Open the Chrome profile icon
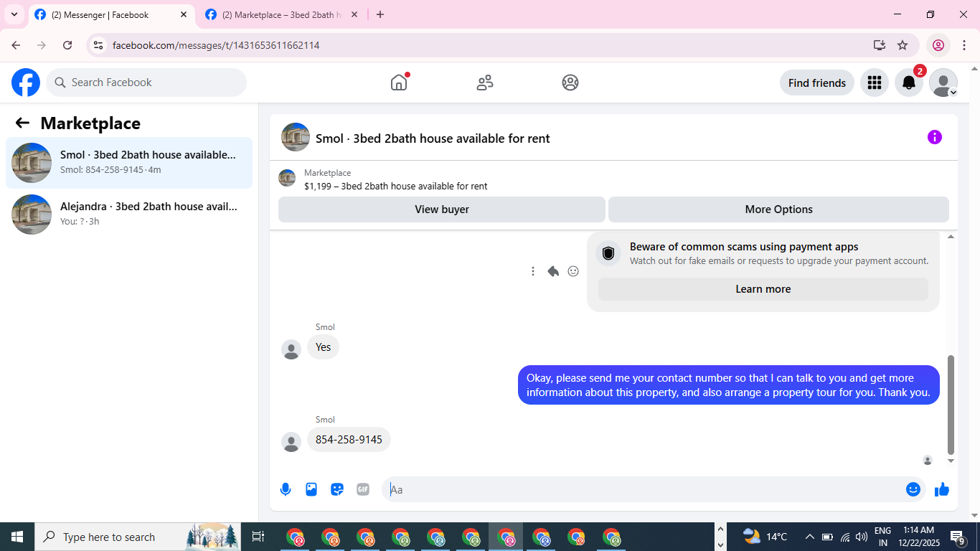Image resolution: width=980 pixels, height=551 pixels. [938, 45]
